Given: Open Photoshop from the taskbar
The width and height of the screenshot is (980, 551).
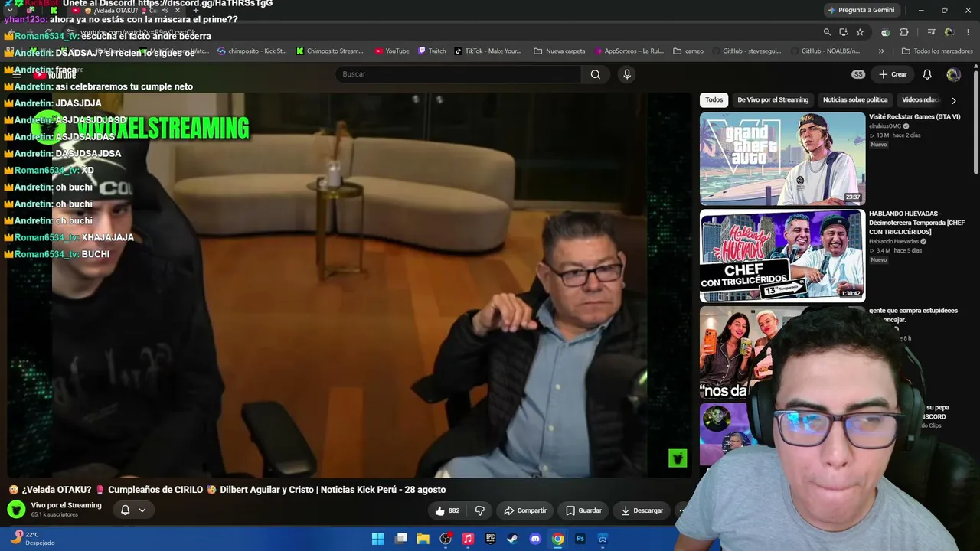Looking at the screenshot, I should coord(580,539).
